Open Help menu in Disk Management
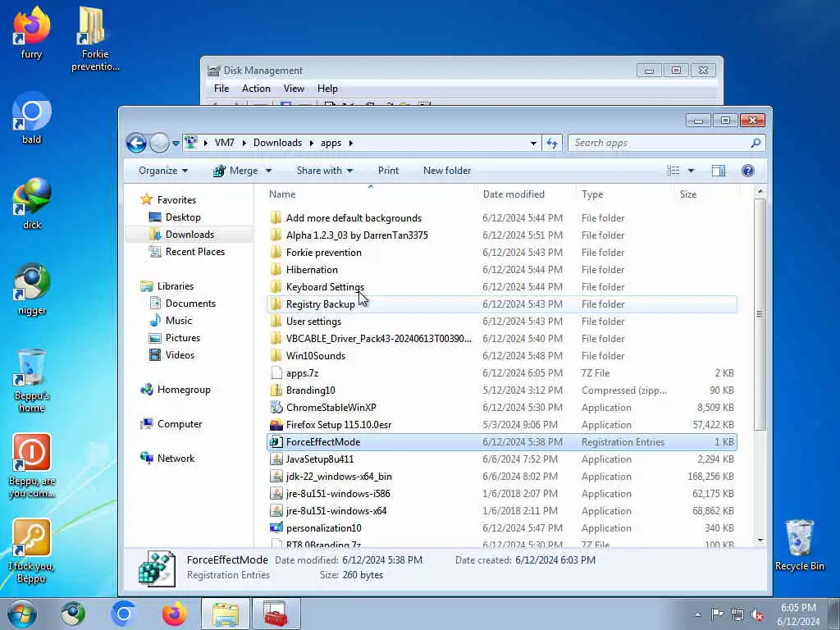The height and width of the screenshot is (630, 840). [x=327, y=89]
